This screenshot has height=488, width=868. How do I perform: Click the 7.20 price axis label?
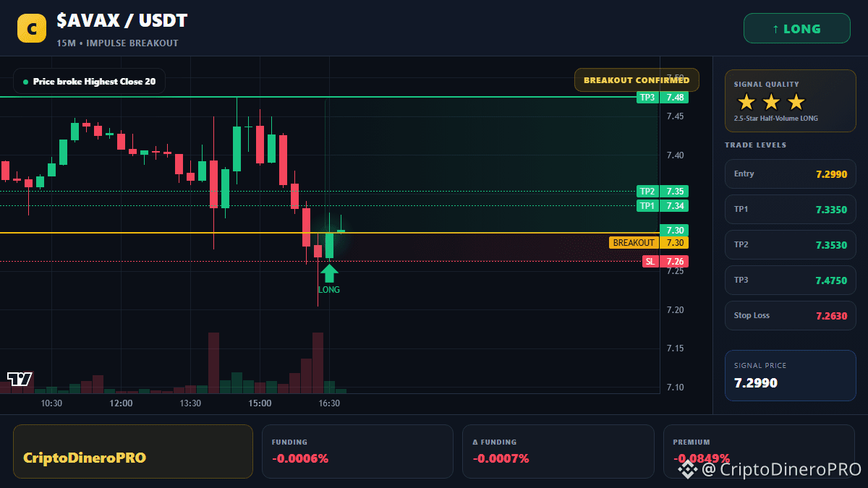pos(675,310)
